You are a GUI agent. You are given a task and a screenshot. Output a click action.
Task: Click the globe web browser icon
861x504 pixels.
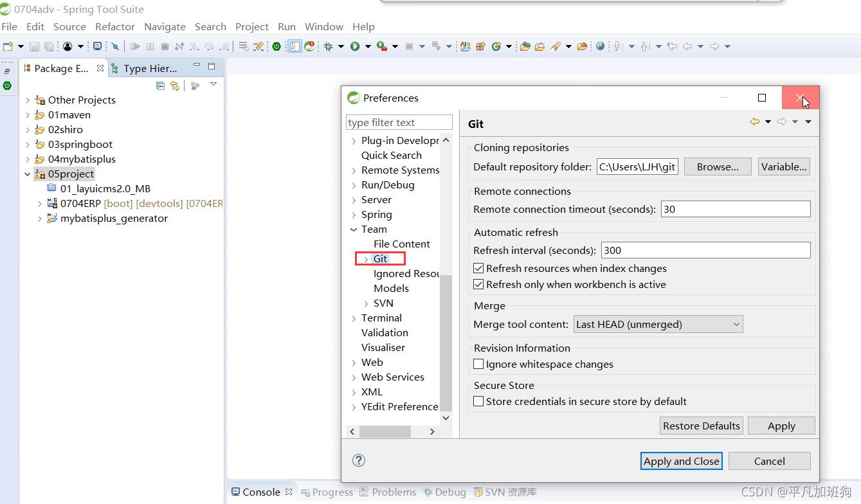[600, 46]
